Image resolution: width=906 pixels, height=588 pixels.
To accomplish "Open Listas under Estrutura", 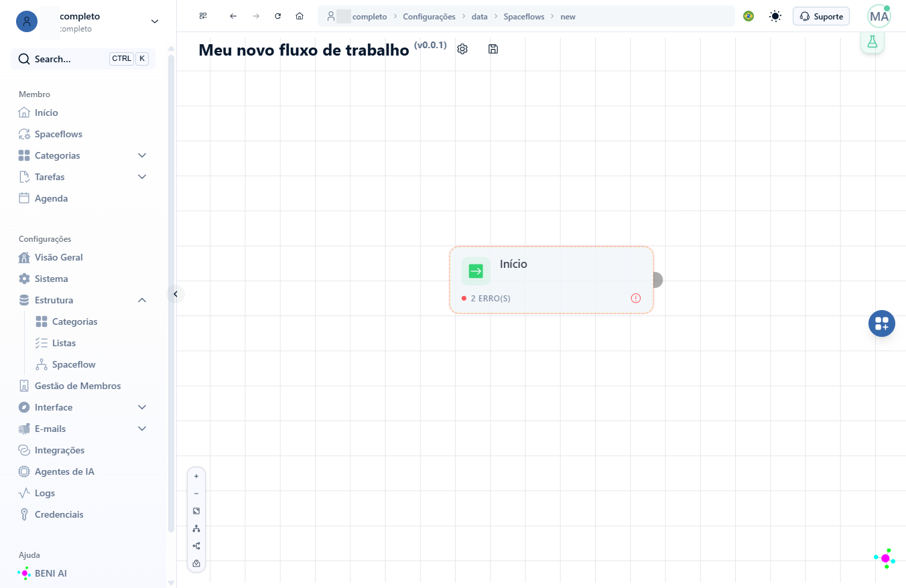I will click(x=64, y=343).
